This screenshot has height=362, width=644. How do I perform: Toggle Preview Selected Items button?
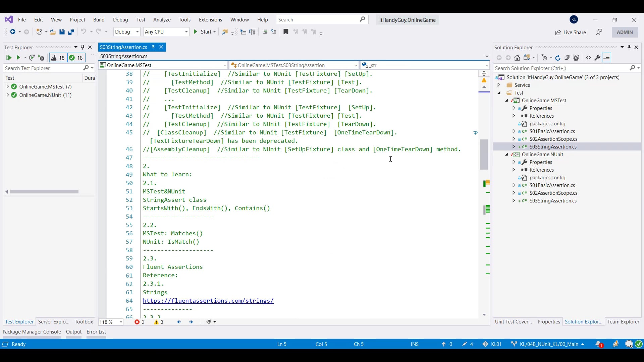point(607,58)
